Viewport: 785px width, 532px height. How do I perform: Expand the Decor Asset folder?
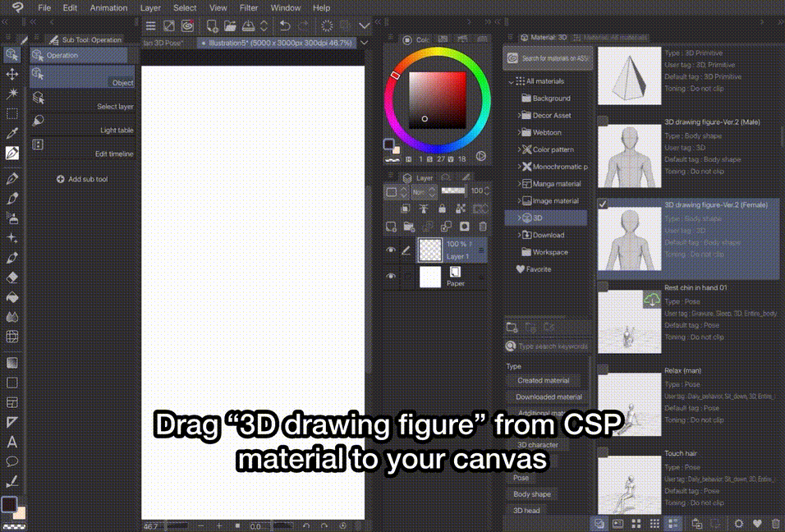[x=519, y=116]
